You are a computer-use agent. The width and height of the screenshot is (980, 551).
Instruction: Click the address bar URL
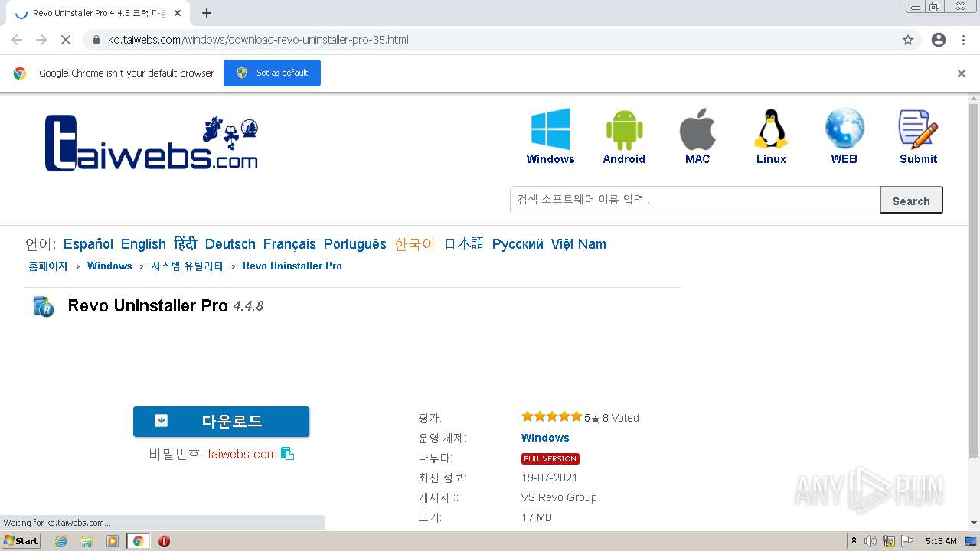[x=258, y=40]
